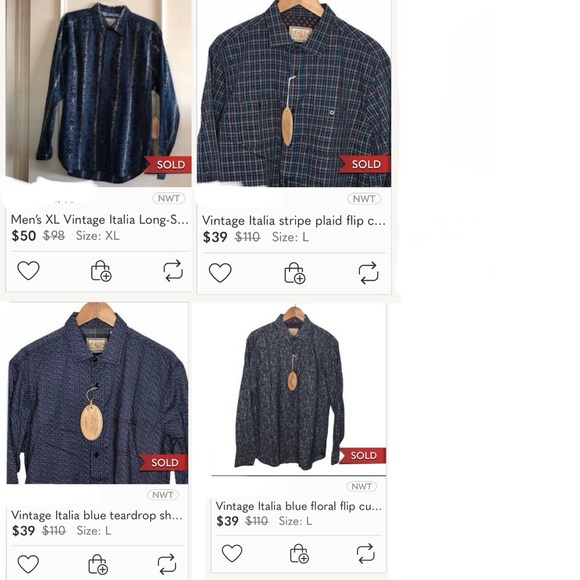
Task: Like the Men's XL Vintage Italia shirt
Action: click(x=28, y=270)
